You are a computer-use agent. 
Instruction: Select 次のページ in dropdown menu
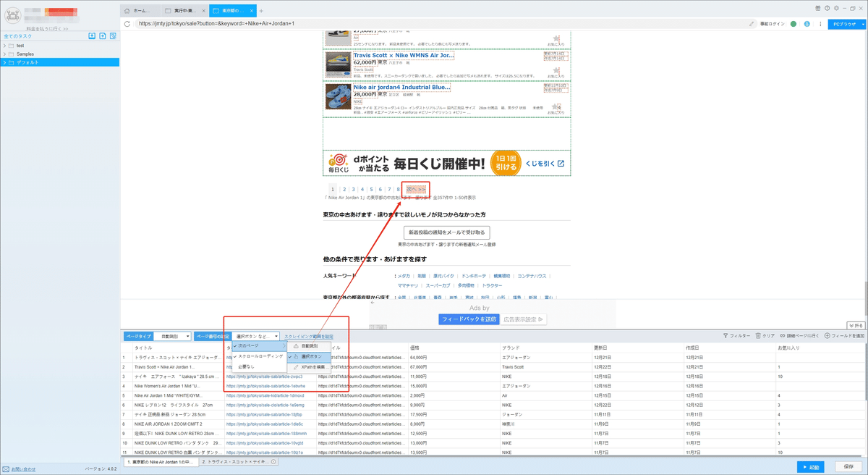coord(258,346)
